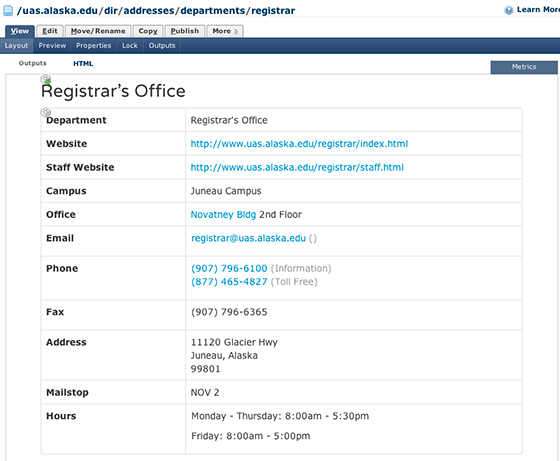The image size is (560, 461).
Task: Click the 'Website' row label
Action: click(x=66, y=144)
